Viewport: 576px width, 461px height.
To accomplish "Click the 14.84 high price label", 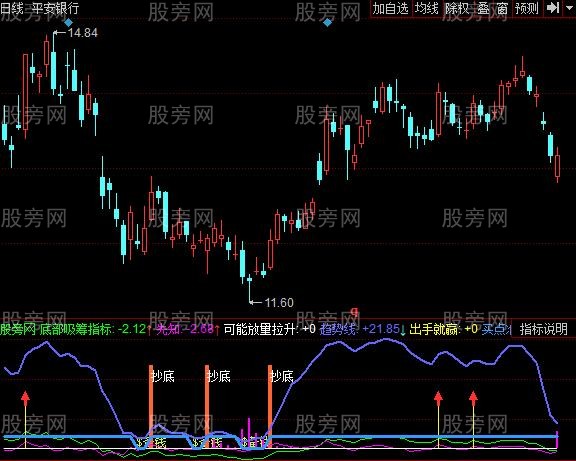I will 83,33.
